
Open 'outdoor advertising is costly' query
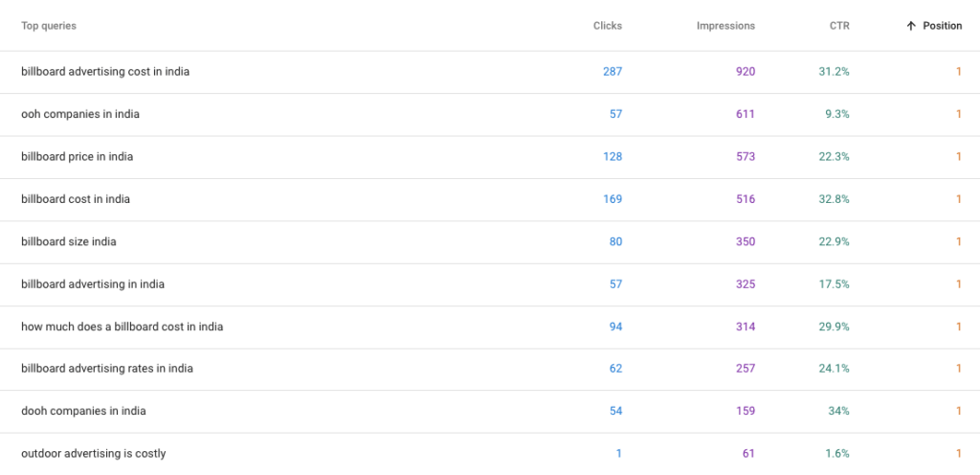pyautogui.click(x=94, y=453)
